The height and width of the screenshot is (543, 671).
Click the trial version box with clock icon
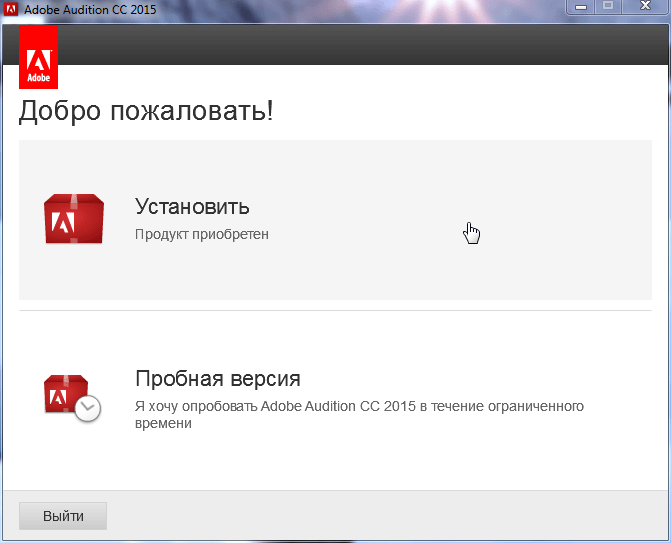(72, 398)
